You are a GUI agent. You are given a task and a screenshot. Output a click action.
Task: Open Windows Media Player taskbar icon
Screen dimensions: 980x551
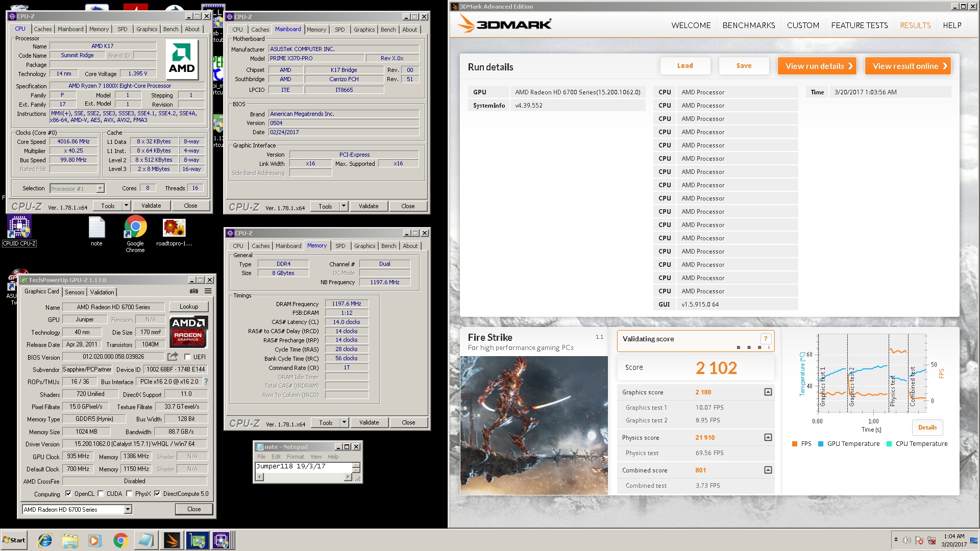[95, 540]
